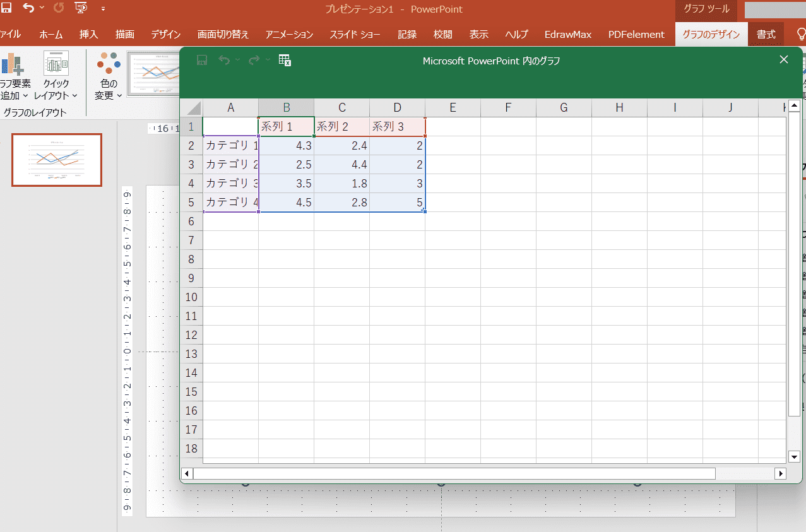Select the line chart style thumbnail in ribbon
This screenshot has width=806, height=532.
pos(153,74)
